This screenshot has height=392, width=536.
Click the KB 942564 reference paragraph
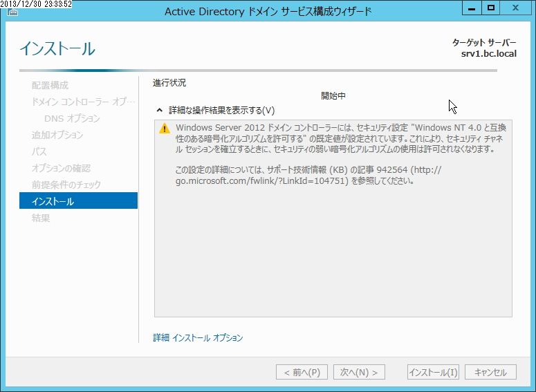pos(308,175)
